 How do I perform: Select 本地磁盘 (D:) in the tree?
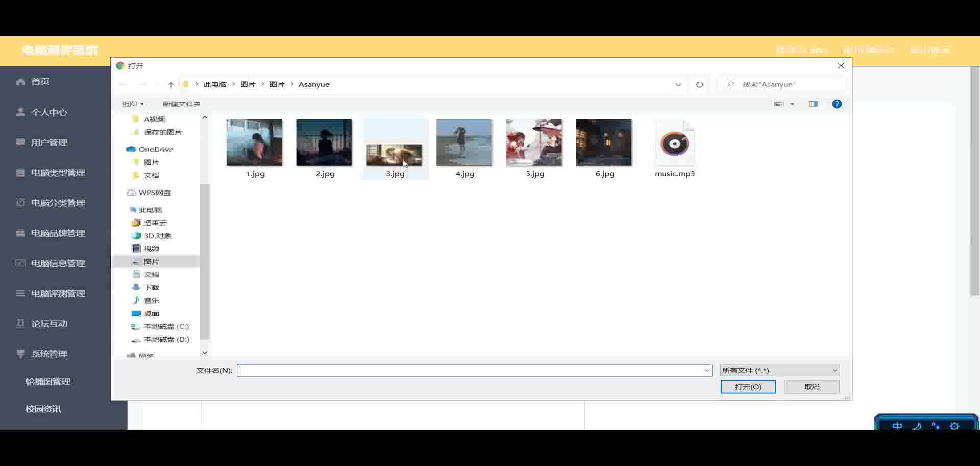pyautogui.click(x=166, y=339)
